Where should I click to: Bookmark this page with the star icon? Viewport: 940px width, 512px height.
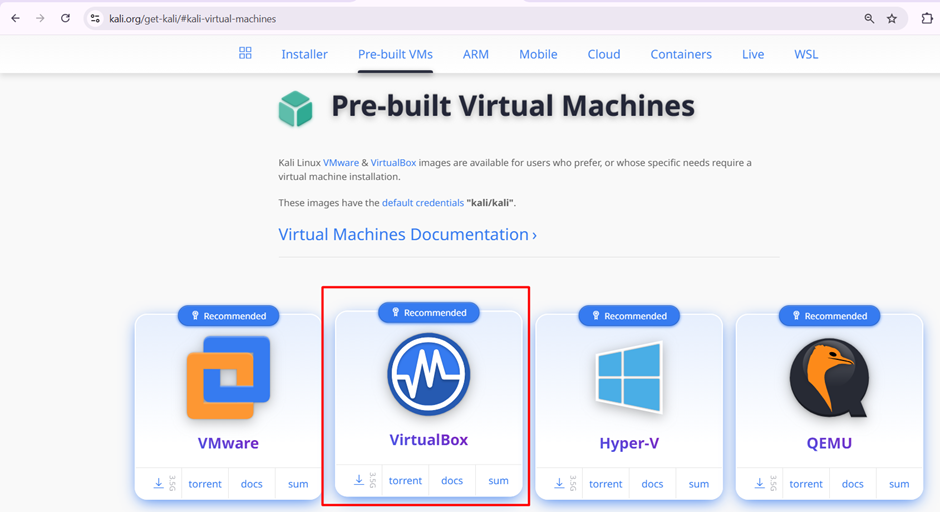(892, 18)
